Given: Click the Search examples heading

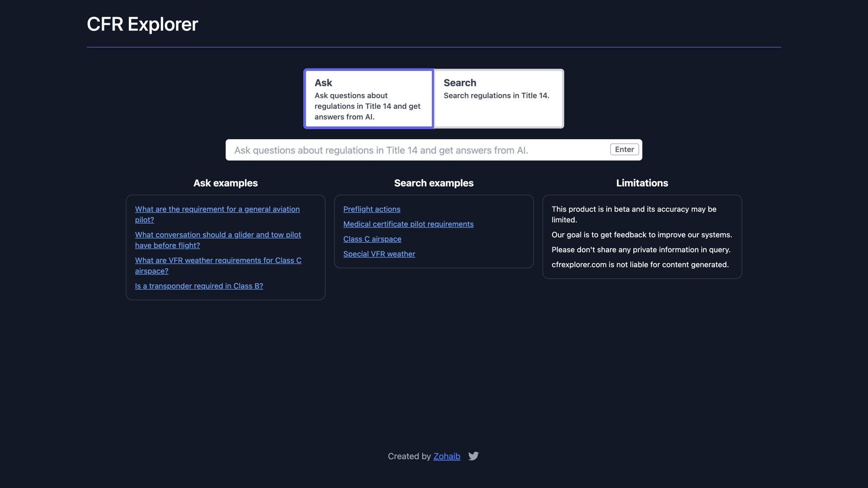Looking at the screenshot, I should (434, 183).
